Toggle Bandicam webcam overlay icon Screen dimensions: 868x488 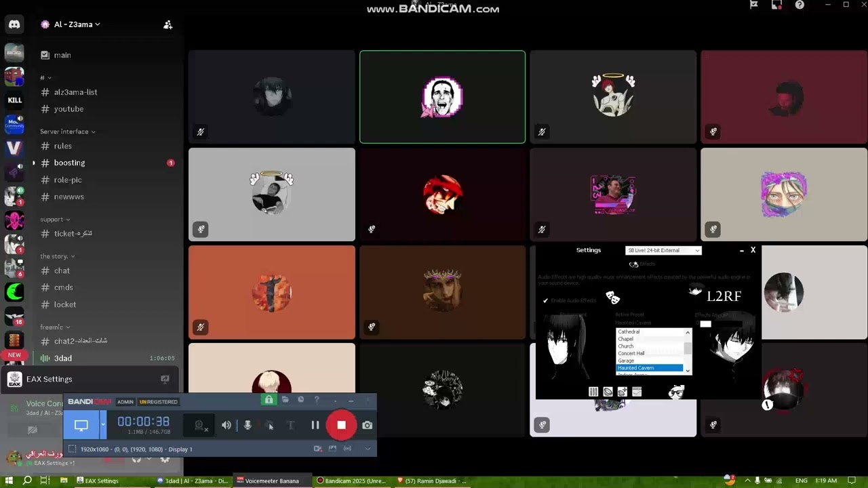pyautogui.click(x=199, y=425)
